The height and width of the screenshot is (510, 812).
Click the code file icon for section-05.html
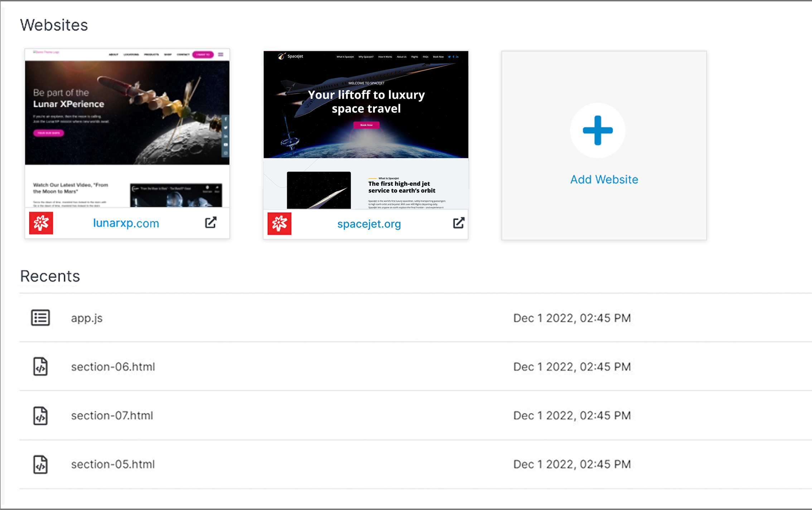40,464
